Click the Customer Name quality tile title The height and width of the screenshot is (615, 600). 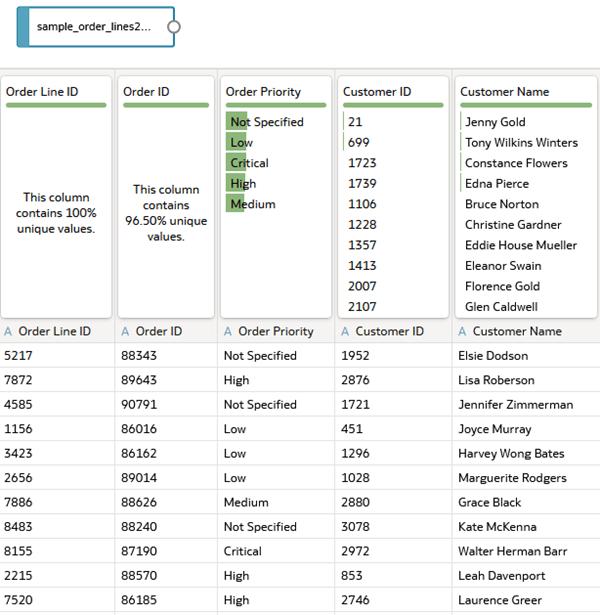coord(505,92)
